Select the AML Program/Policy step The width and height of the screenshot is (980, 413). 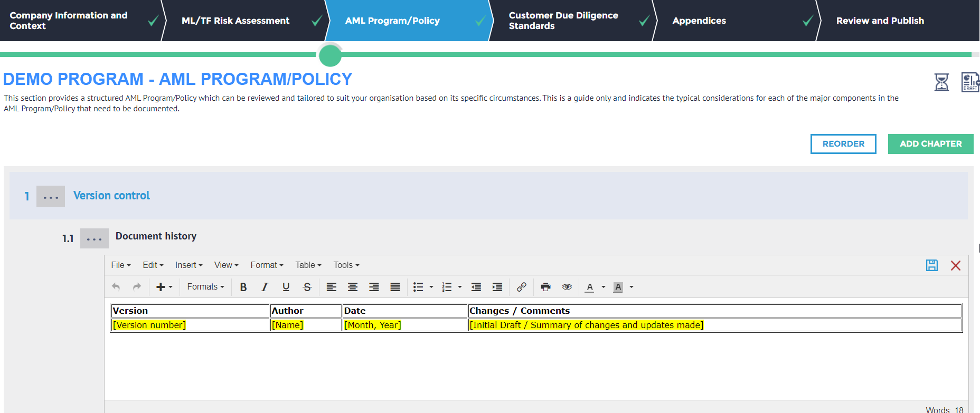pyautogui.click(x=409, y=21)
